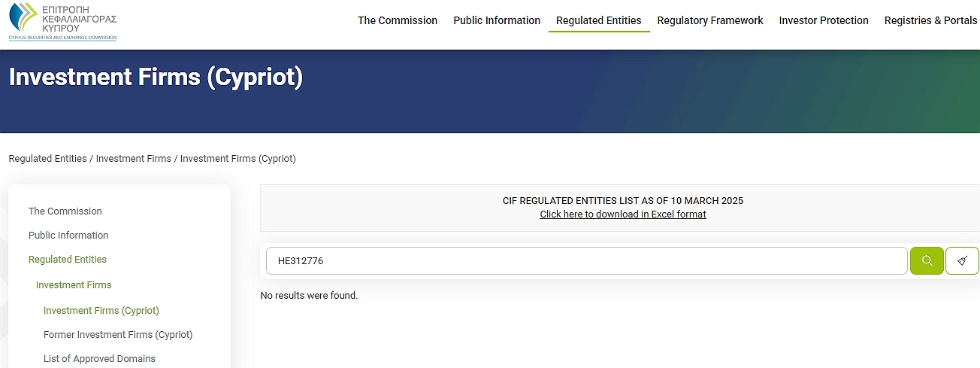
Task: Select Investment Firms sidebar subsection
Action: [x=74, y=285]
